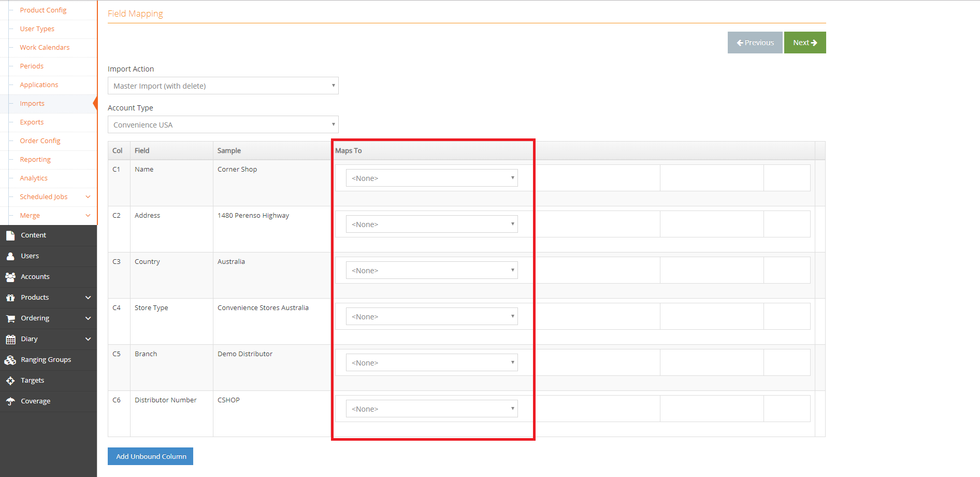
Task: Open Periods page
Action: pos(32,66)
